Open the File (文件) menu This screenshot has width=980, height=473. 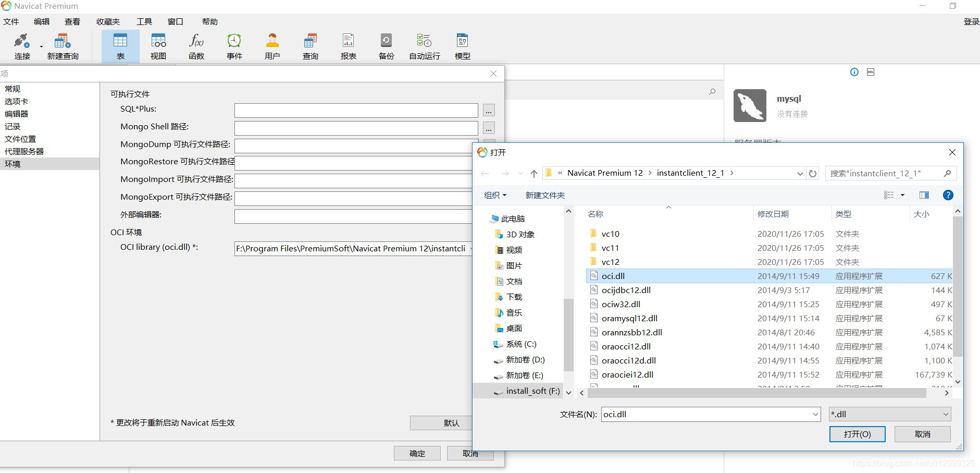pos(11,21)
